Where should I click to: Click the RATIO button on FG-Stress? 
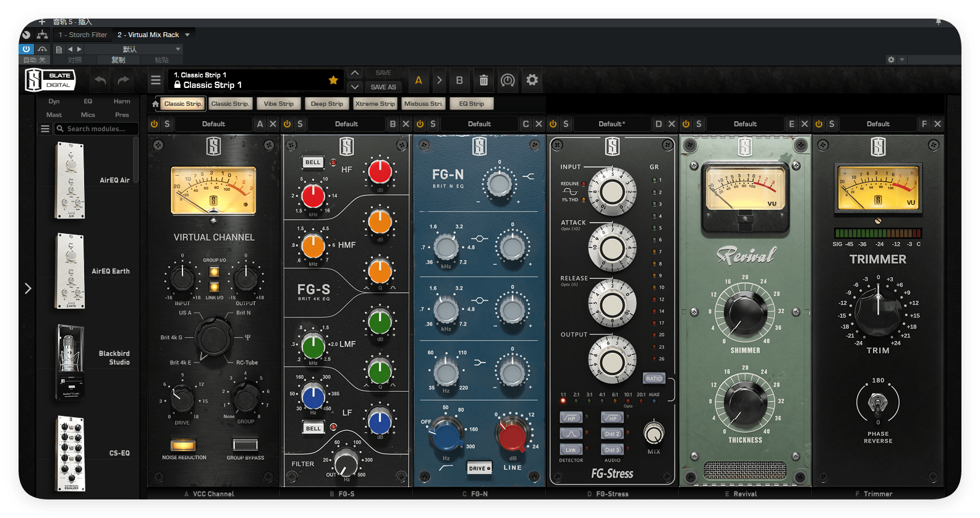[x=654, y=378]
